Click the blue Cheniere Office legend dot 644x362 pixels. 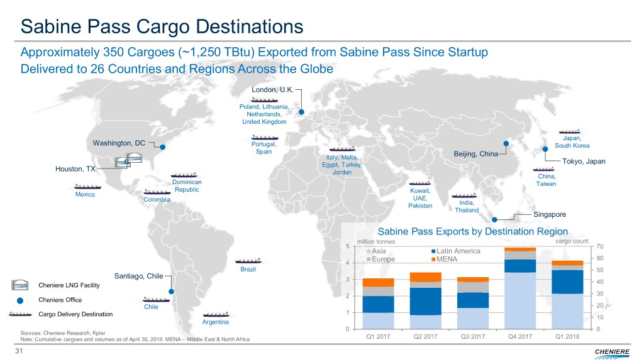[x=21, y=300]
